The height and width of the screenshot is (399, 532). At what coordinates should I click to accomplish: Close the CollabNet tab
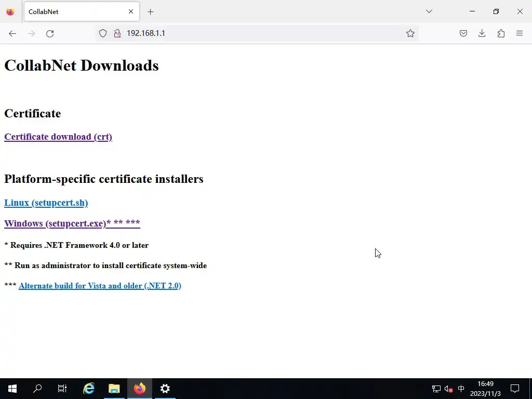click(131, 11)
